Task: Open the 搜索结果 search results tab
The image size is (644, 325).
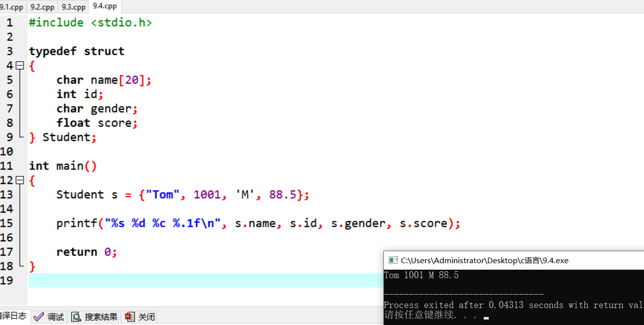Action: (x=94, y=317)
